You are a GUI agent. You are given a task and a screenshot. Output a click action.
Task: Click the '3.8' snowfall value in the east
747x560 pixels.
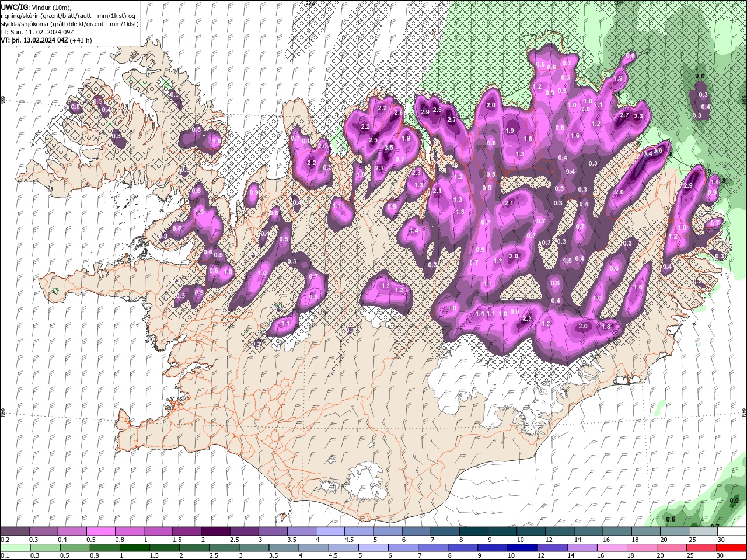(x=658, y=150)
